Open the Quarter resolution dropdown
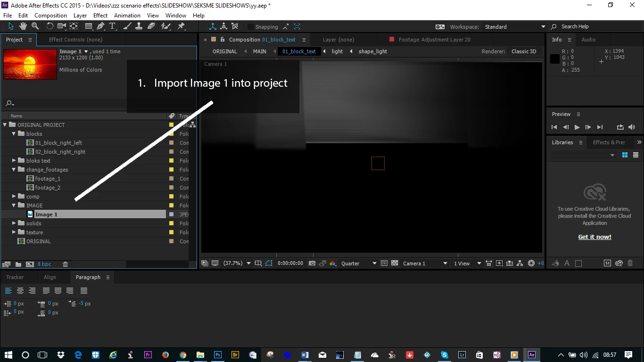644x362 pixels. pos(359,263)
